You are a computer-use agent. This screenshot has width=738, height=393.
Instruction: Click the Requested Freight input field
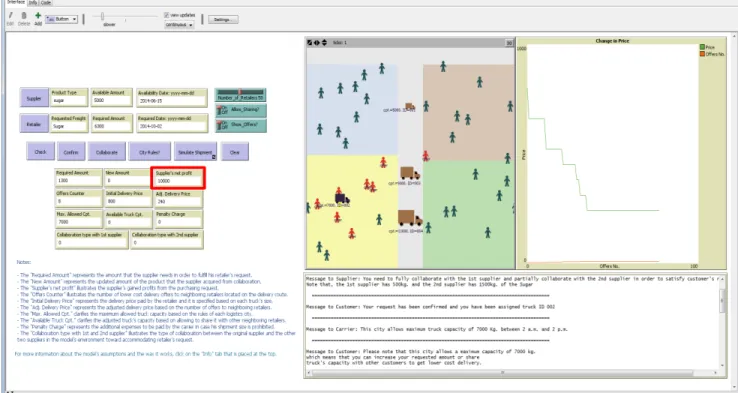point(69,123)
